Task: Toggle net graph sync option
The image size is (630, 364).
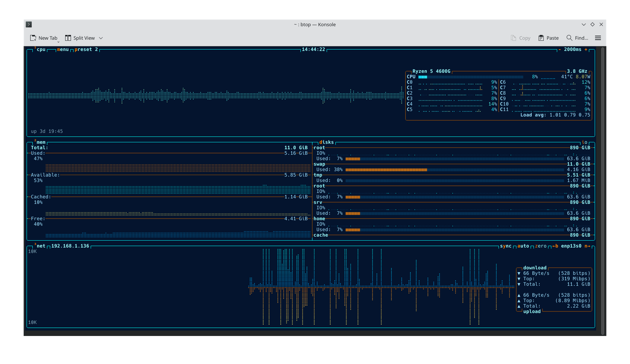Action: (506, 246)
